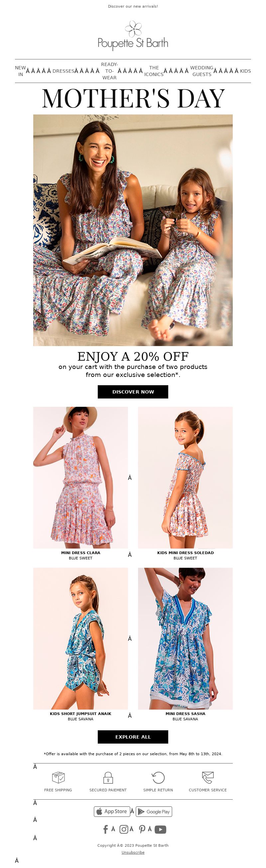The width and height of the screenshot is (266, 868).
Task: Click the Secured Paiement lock icon
Action: [x=108, y=778]
